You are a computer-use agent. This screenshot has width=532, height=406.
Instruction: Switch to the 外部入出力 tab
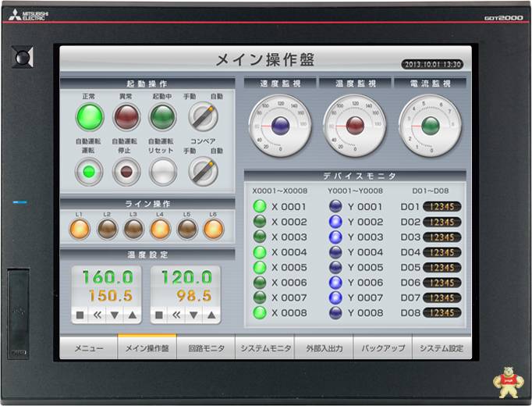tap(324, 347)
